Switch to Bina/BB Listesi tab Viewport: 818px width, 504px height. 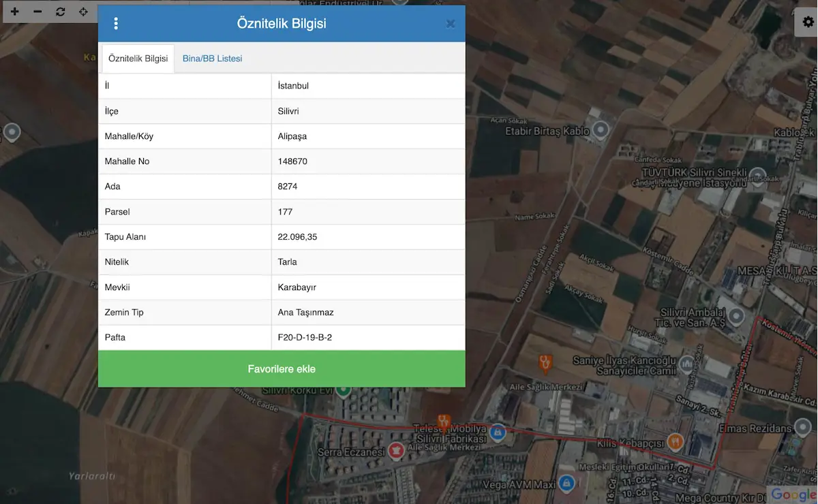(213, 59)
